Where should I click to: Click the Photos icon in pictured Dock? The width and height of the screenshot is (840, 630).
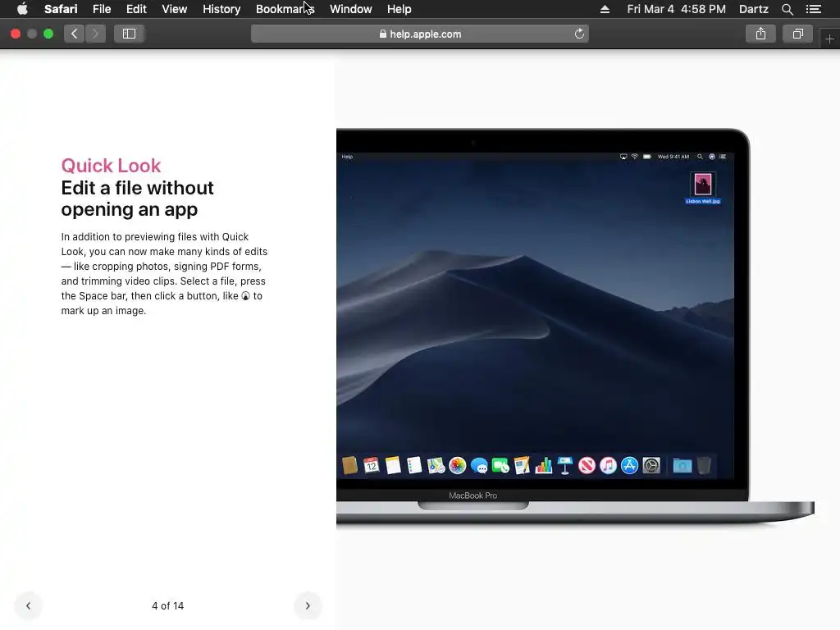tap(457, 465)
